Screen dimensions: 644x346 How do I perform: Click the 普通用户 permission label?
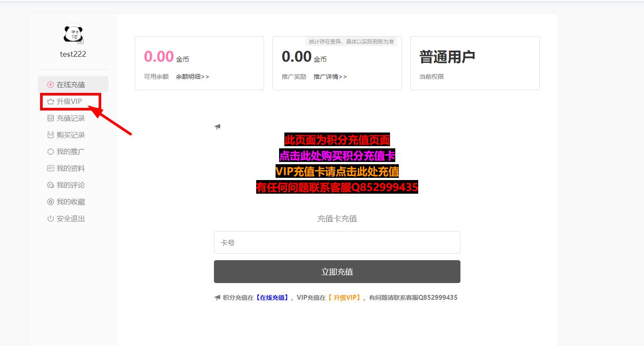[x=447, y=57]
